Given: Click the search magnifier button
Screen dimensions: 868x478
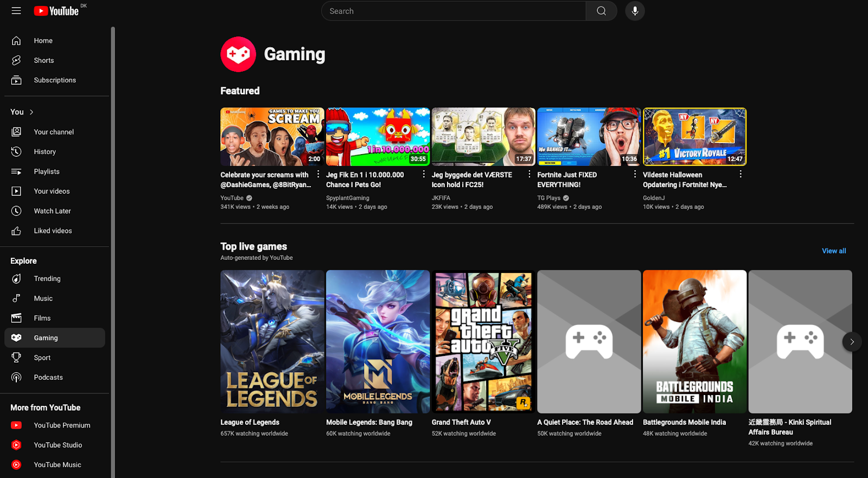Looking at the screenshot, I should tap(601, 11).
